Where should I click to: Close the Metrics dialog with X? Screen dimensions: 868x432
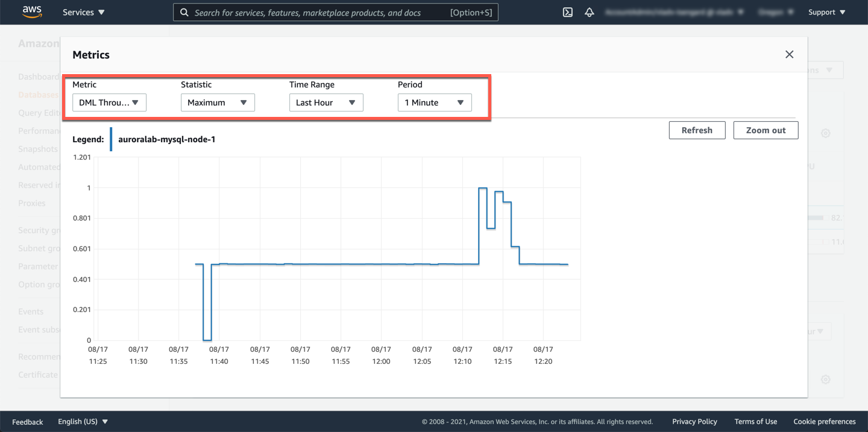click(789, 55)
